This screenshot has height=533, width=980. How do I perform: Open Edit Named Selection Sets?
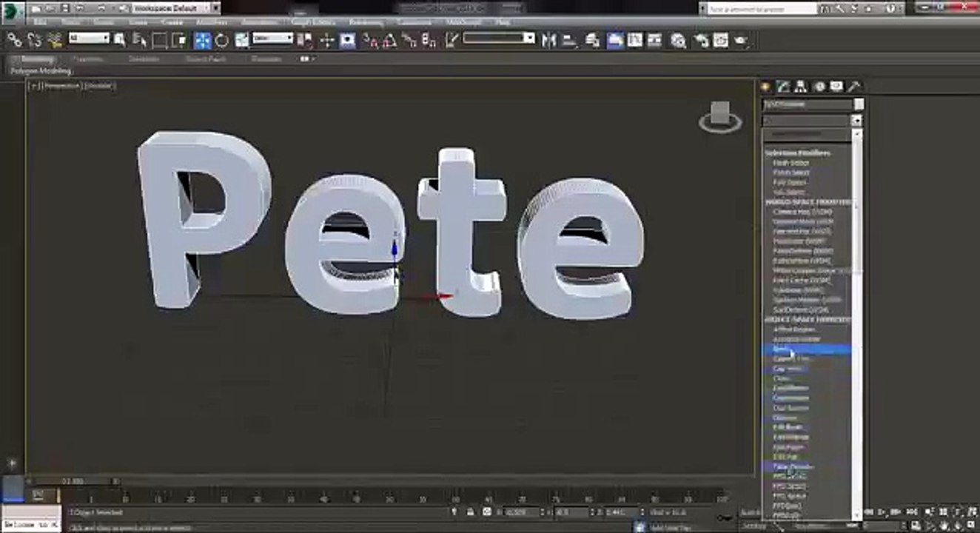450,40
